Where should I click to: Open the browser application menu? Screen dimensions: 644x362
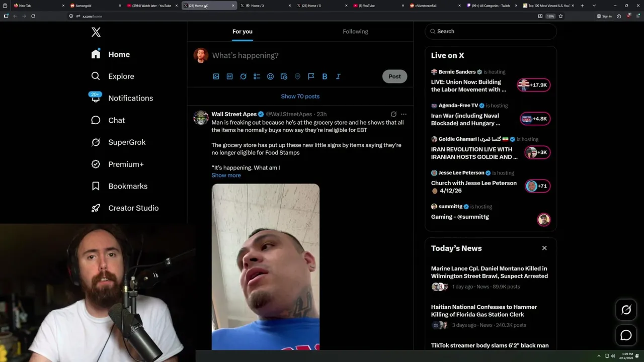[637, 16]
